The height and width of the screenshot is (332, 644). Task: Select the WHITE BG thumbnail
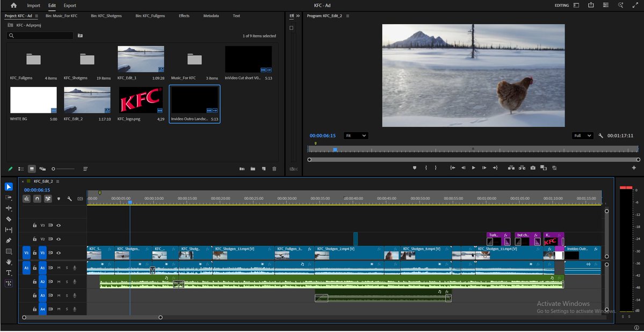34,100
